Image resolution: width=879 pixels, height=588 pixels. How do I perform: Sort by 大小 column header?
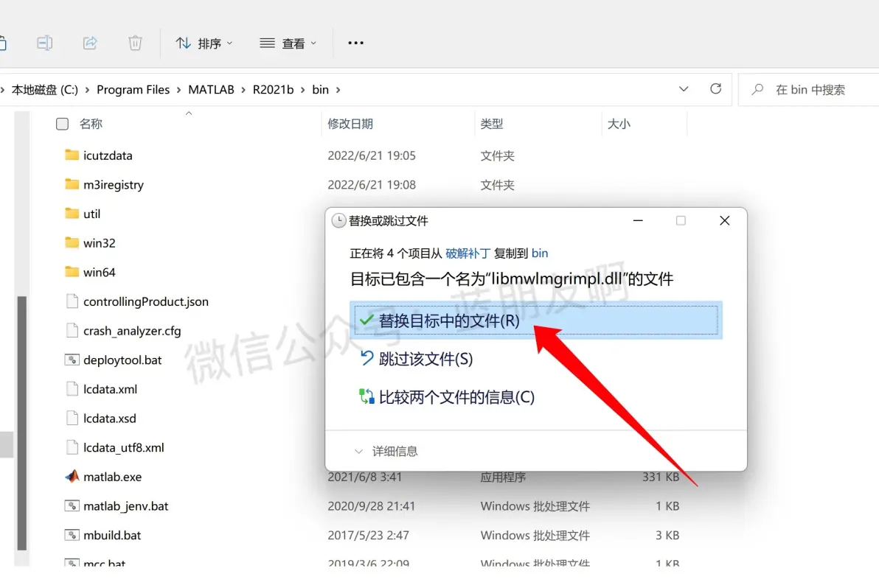tap(619, 124)
